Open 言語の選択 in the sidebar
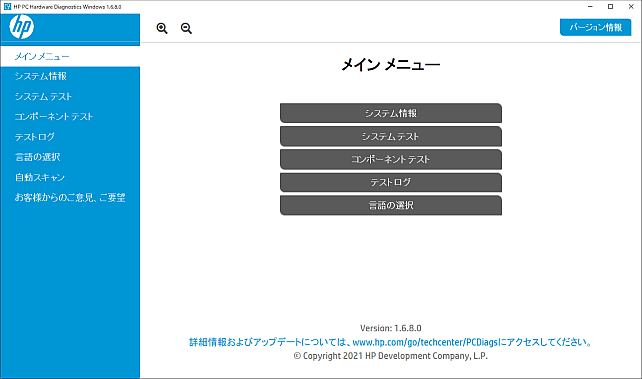 tap(70, 157)
